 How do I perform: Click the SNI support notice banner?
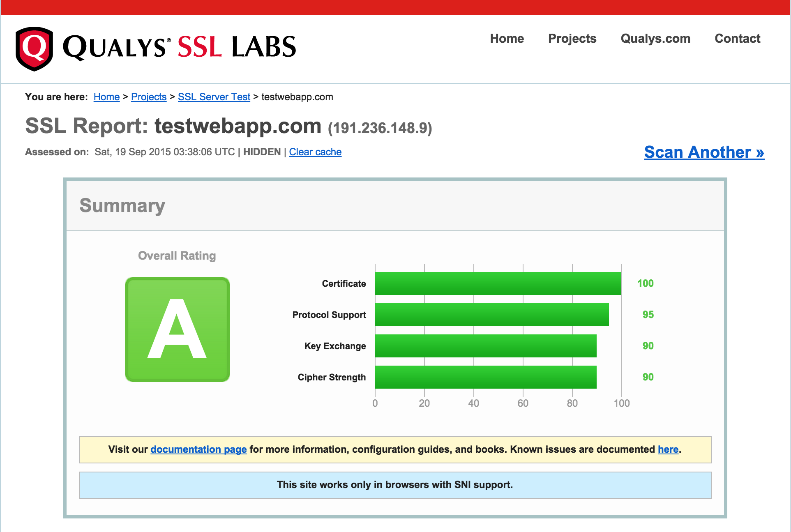tap(394, 485)
